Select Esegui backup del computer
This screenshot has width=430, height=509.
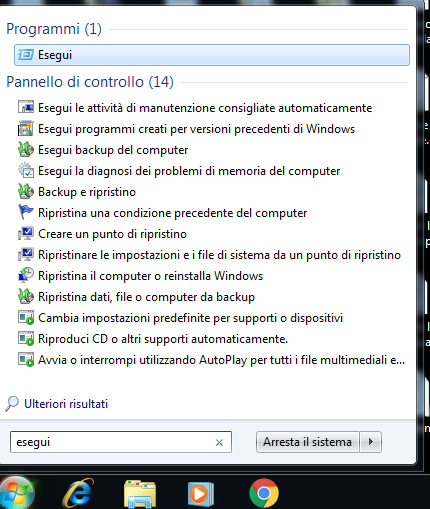click(113, 150)
